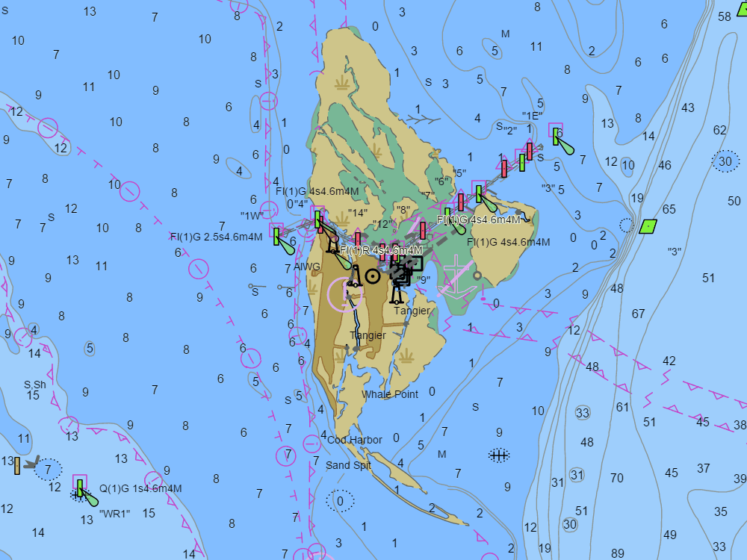Click the dotted circle 0 below Sand Spit

click(x=340, y=501)
